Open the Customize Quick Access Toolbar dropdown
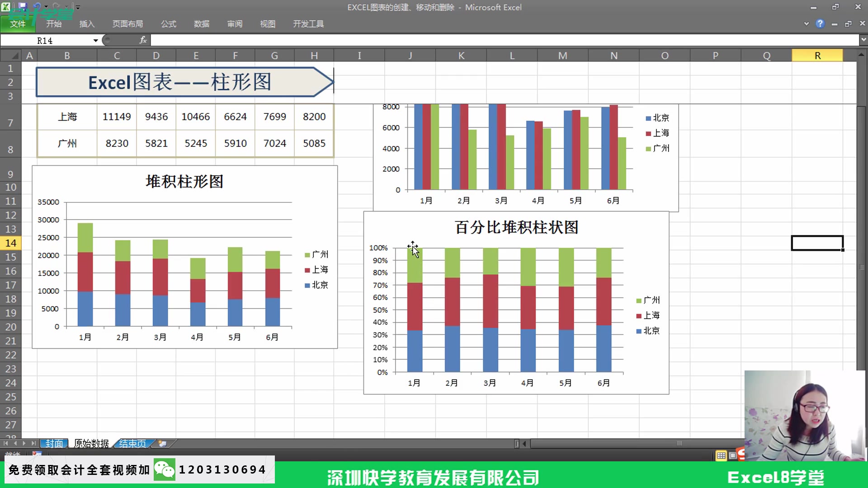 pyautogui.click(x=78, y=7)
